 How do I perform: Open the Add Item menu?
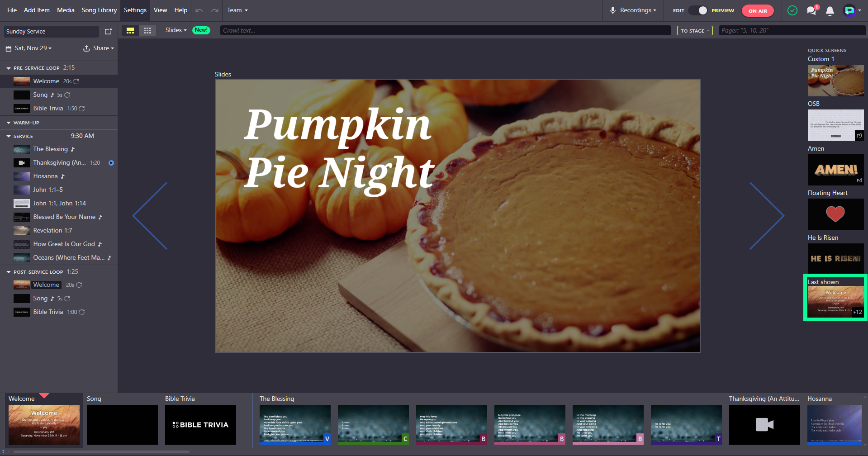pyautogui.click(x=37, y=10)
